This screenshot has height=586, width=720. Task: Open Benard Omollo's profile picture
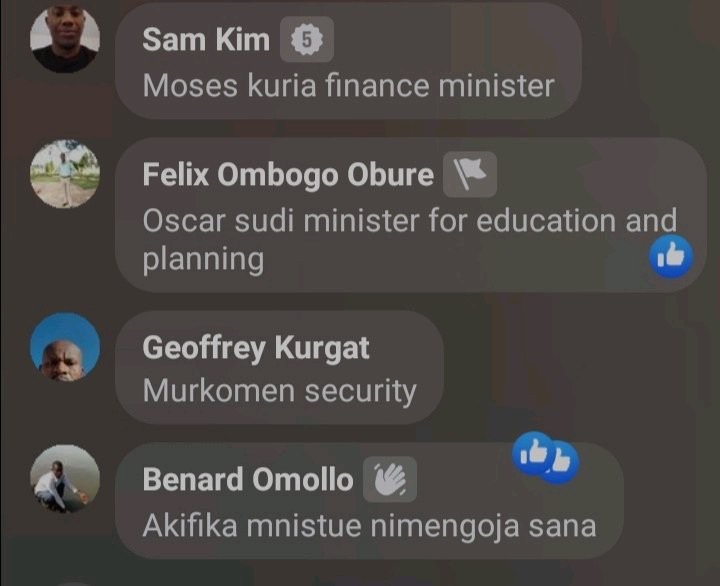(x=65, y=479)
